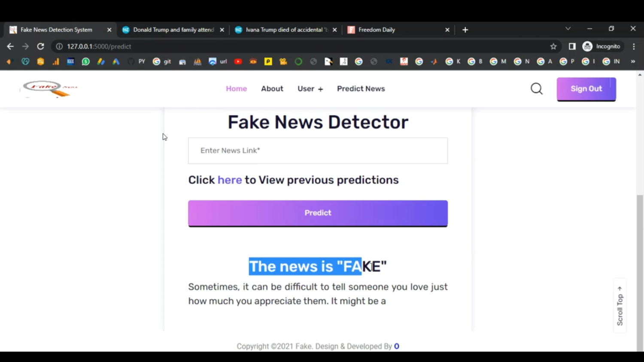Reload the current page
This screenshot has height=362, width=644.
[40, 46]
